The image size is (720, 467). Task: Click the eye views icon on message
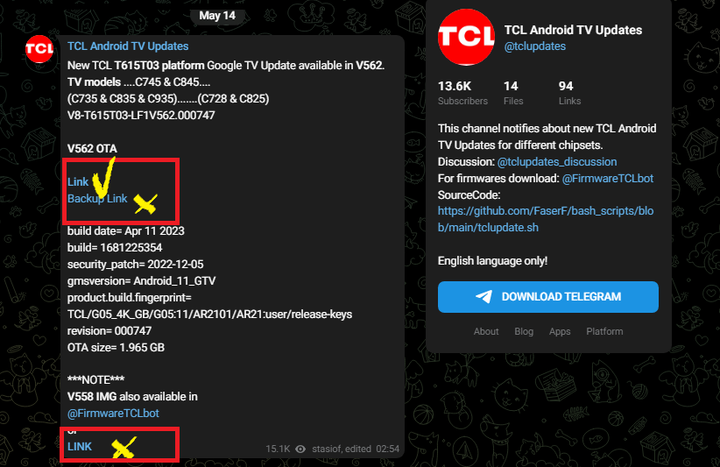(300, 449)
